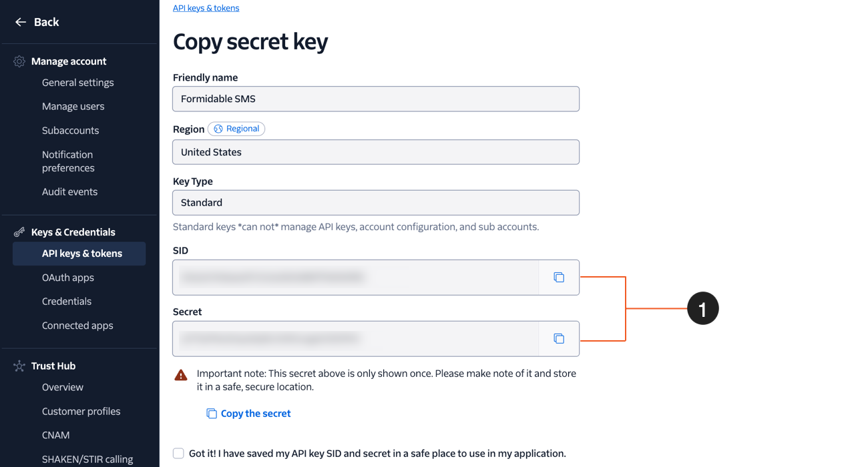Copy the SID with its copy icon
This screenshot has width=868, height=467.
[559, 278]
